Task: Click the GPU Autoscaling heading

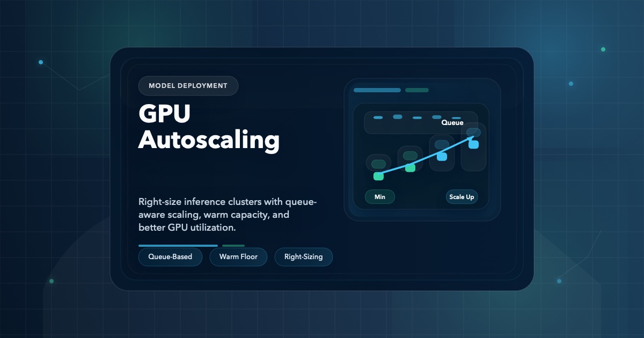Action: click(209, 127)
